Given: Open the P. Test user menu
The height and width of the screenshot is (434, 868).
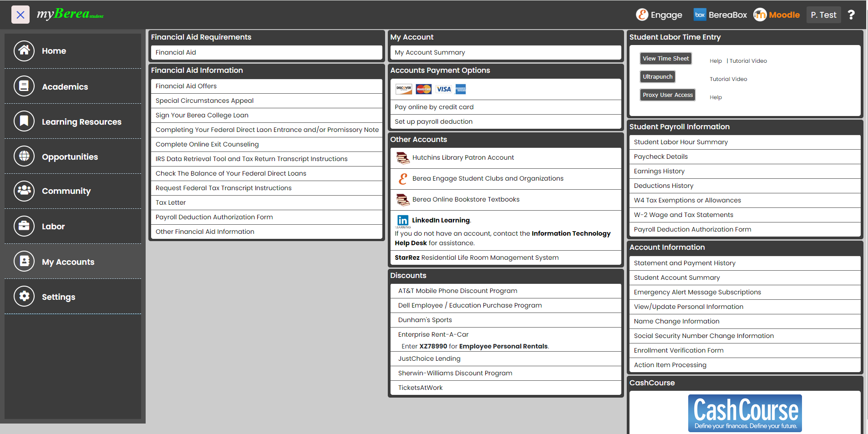Looking at the screenshot, I should (x=823, y=15).
